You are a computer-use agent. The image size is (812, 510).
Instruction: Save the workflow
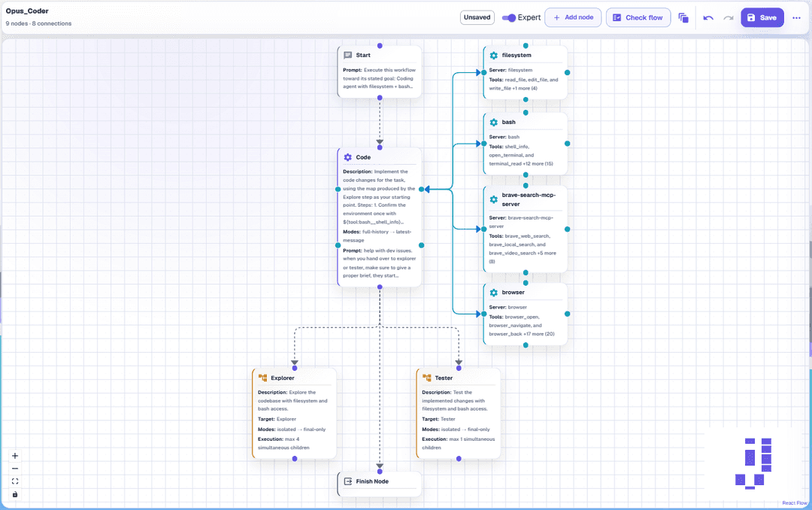tap(762, 17)
